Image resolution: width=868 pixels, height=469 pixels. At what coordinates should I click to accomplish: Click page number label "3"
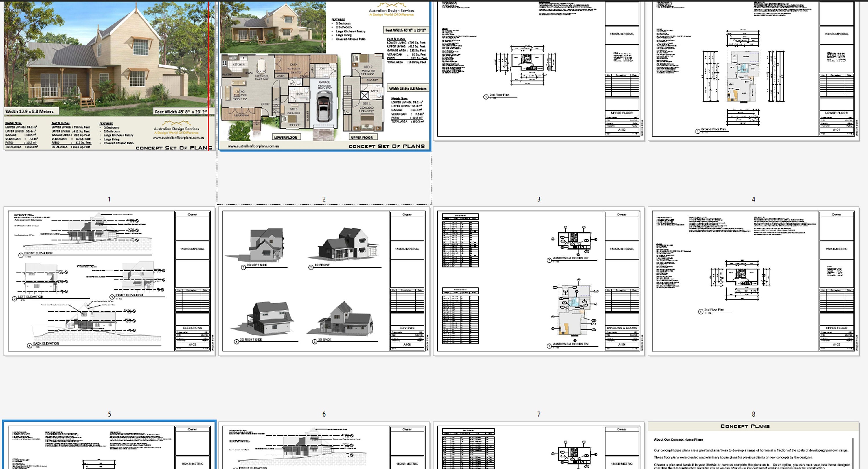click(539, 199)
